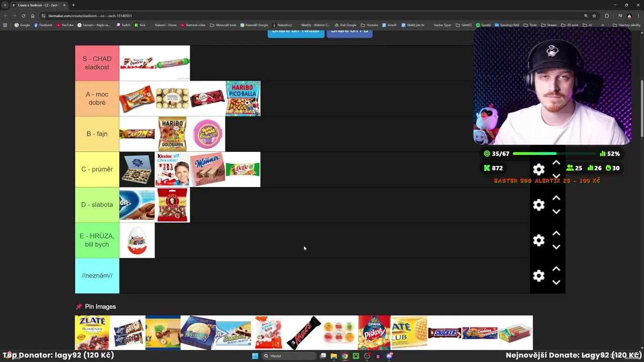Bookmark this page with star icon
The image size is (644, 362).
coord(594,16)
